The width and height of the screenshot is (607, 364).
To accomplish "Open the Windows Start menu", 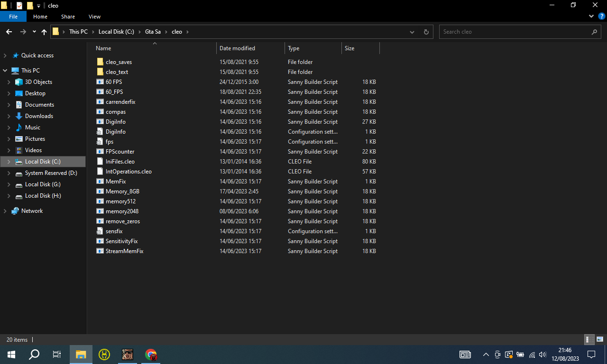I will tap(11, 355).
